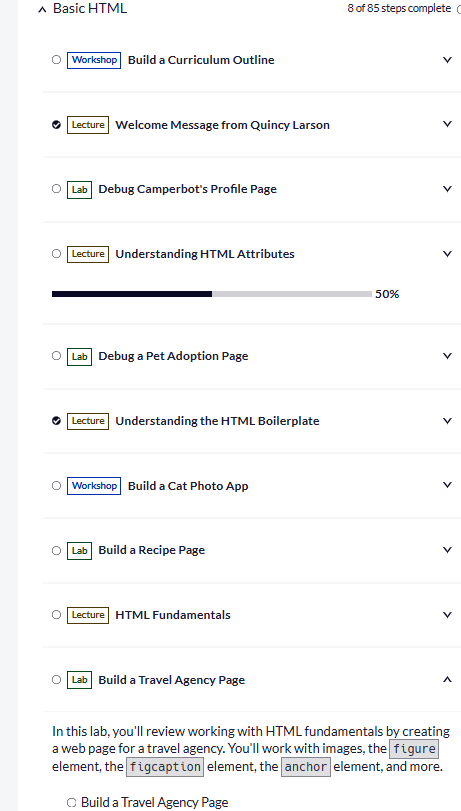Open the Build a Travel Agency Page step link
Image resolution: width=461 pixels, height=811 pixels.
click(154, 803)
